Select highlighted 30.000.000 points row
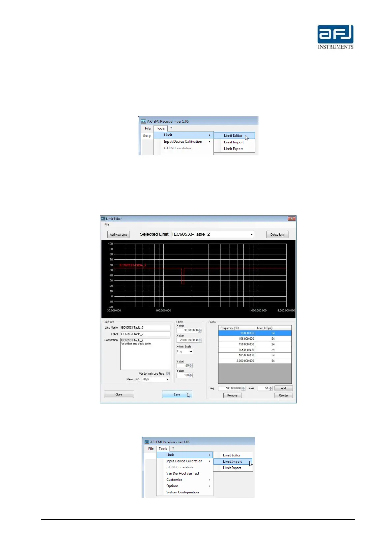Viewport: 392px width, 555px height. tap(255, 333)
